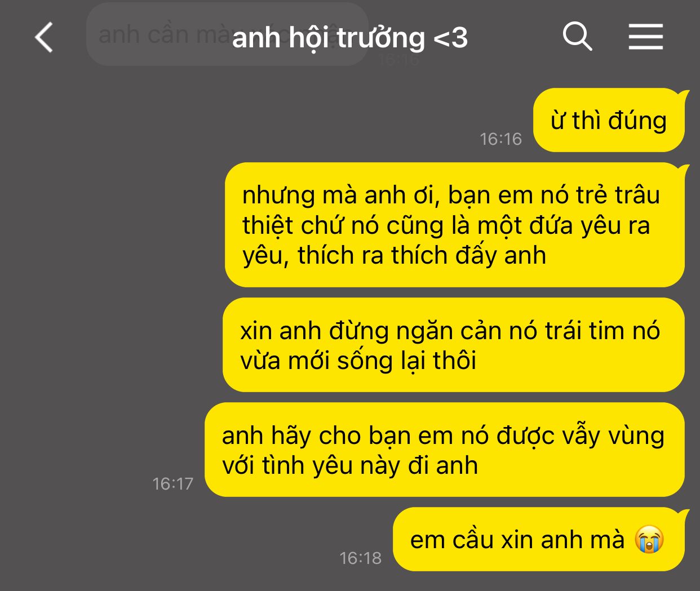Open the chat search magnifier icon
The height and width of the screenshot is (591, 700).
[x=578, y=37]
